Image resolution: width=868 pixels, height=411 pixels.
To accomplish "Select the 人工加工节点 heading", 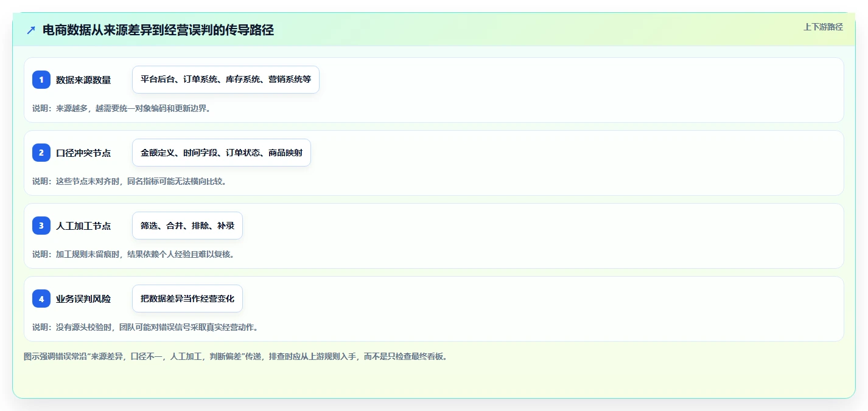I will tap(83, 226).
